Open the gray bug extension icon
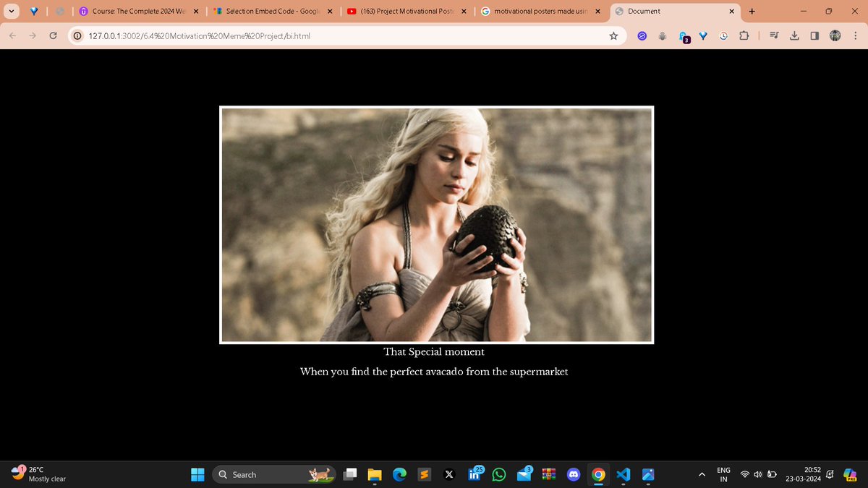 [662, 35]
